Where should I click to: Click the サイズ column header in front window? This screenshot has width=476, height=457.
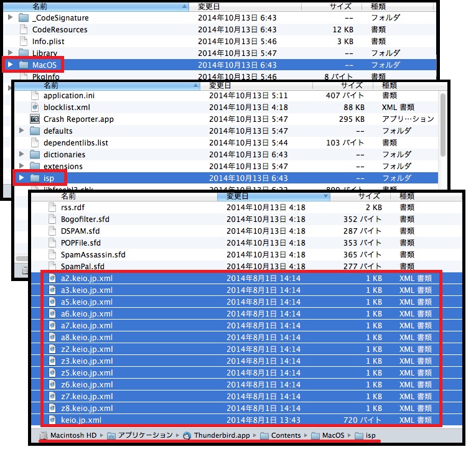tap(368, 195)
